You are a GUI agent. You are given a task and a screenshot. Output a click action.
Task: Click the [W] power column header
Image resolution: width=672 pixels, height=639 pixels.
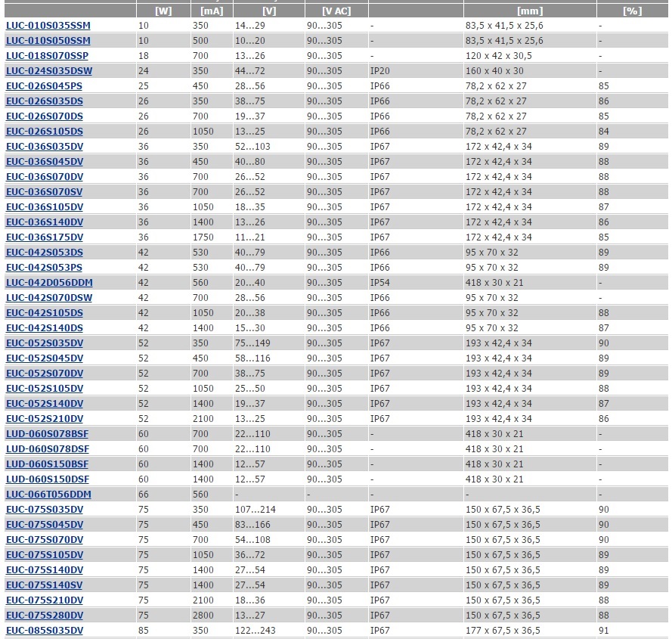[x=163, y=11]
